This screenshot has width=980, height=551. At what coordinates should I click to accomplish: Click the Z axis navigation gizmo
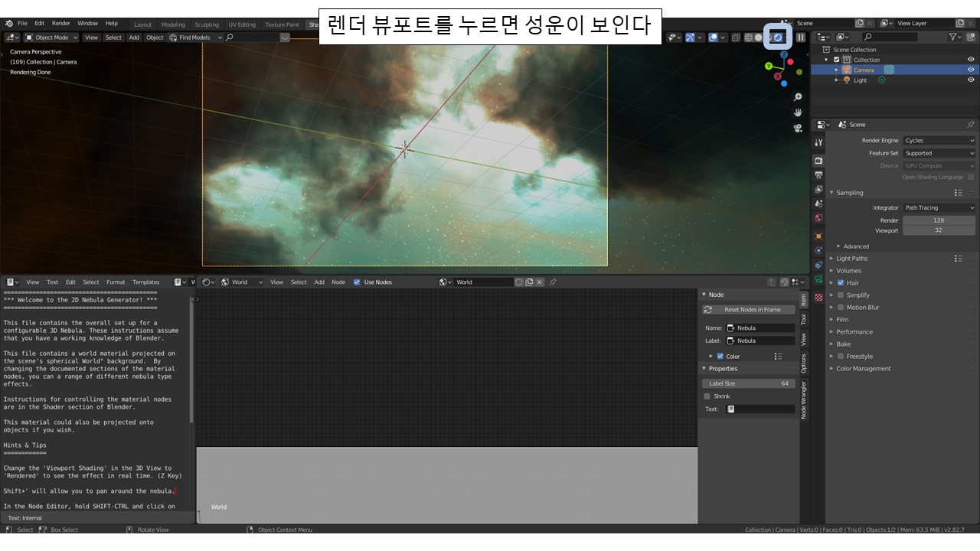784,54
